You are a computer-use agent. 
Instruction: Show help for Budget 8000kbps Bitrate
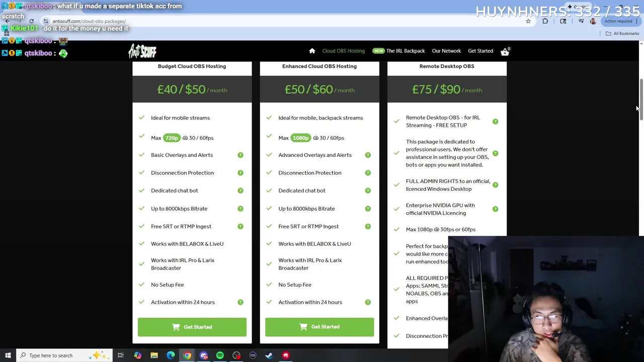pos(240,209)
